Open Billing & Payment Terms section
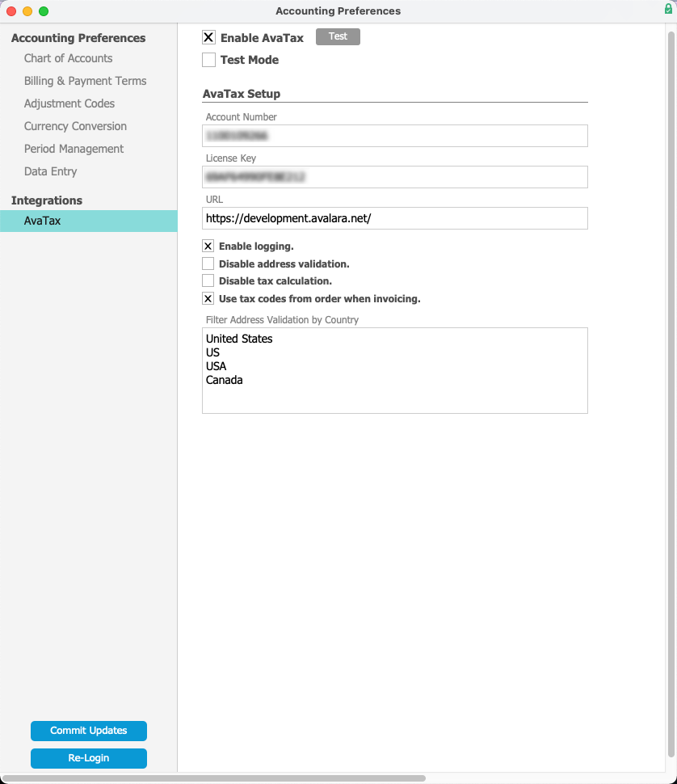The image size is (677, 784). tap(86, 81)
